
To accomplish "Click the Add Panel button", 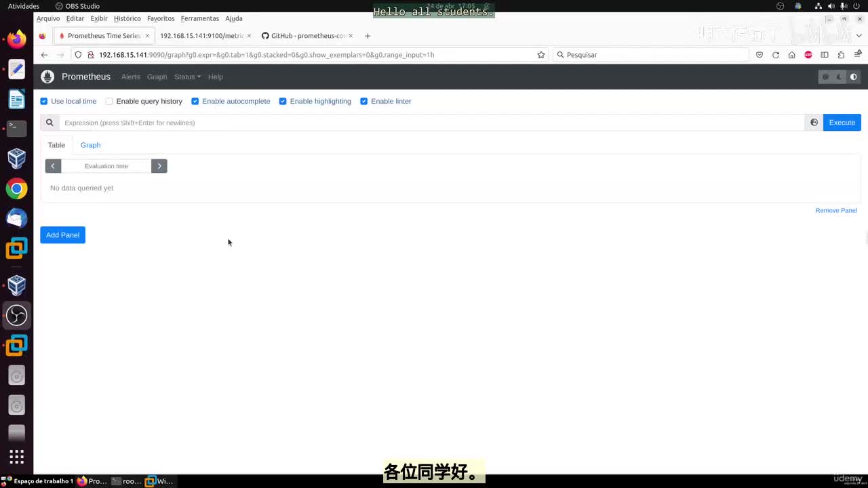I will [62, 235].
